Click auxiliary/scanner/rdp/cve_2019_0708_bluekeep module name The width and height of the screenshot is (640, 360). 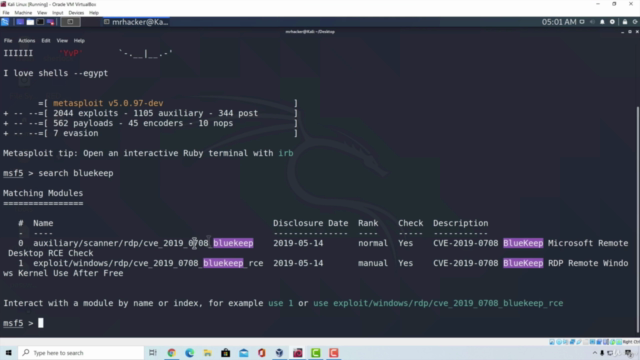coord(143,243)
